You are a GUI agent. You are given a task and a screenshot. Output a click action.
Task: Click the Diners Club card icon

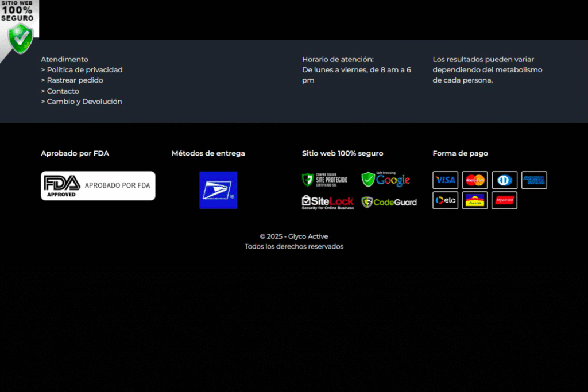504,180
